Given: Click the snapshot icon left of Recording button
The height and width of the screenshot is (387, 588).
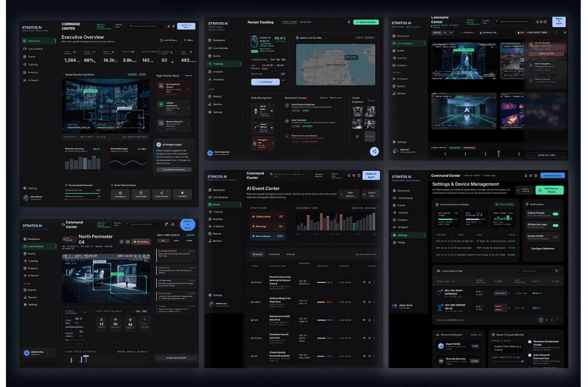Looking at the screenshot, I should [128, 242].
